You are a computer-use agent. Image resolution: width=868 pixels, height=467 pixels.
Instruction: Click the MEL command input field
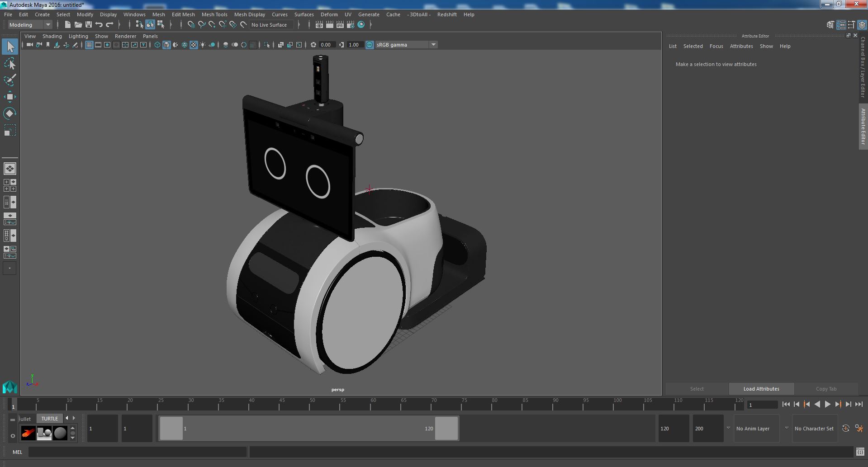pyautogui.click(x=138, y=452)
